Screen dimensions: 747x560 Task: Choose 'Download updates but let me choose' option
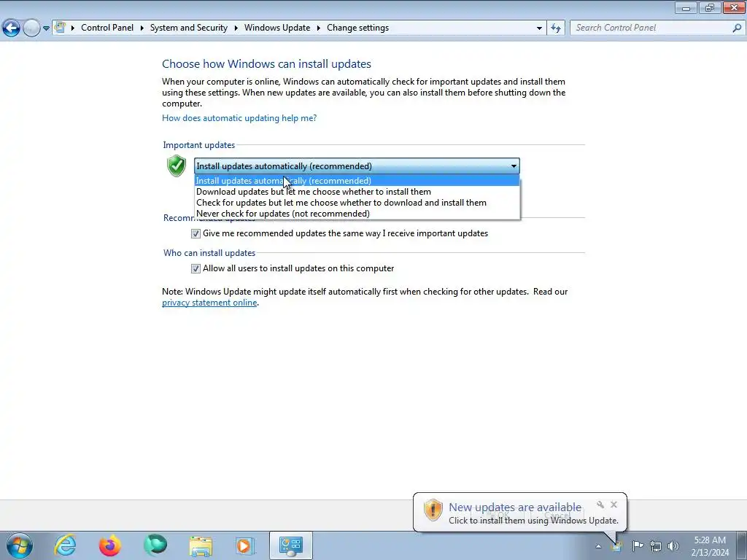tap(357, 192)
